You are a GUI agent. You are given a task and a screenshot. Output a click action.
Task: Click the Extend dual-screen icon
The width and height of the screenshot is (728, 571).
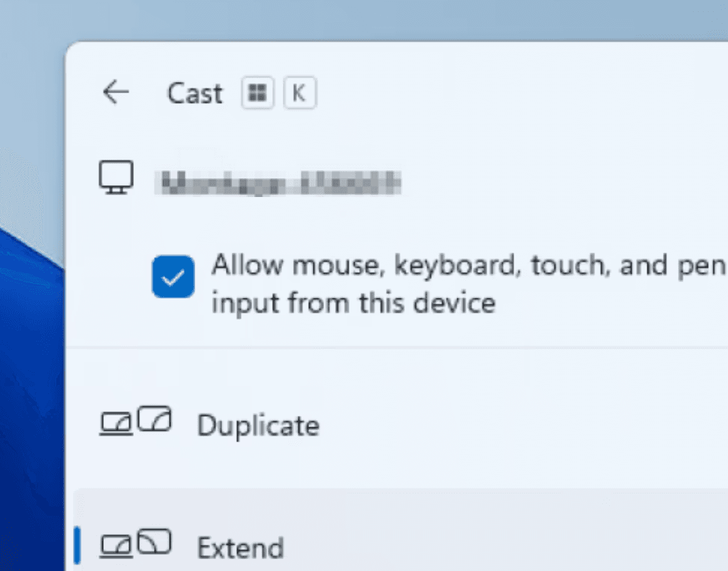(x=136, y=543)
